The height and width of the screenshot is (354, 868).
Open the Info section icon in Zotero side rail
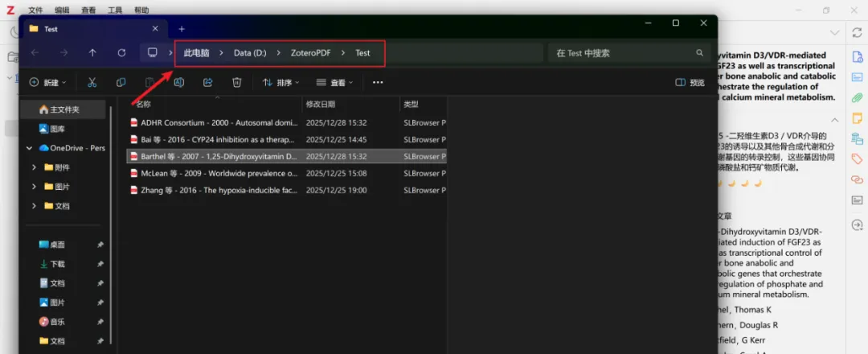pos(857,56)
